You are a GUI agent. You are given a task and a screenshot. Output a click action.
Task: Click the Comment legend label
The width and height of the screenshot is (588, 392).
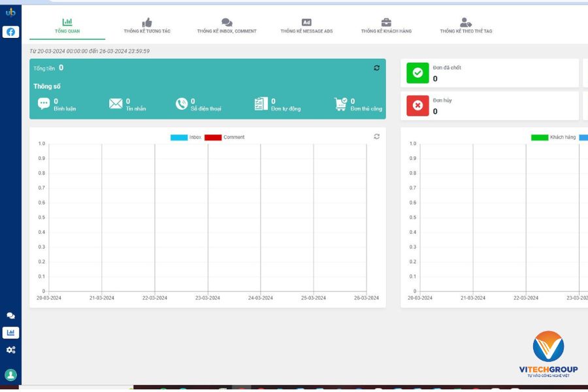pos(234,137)
